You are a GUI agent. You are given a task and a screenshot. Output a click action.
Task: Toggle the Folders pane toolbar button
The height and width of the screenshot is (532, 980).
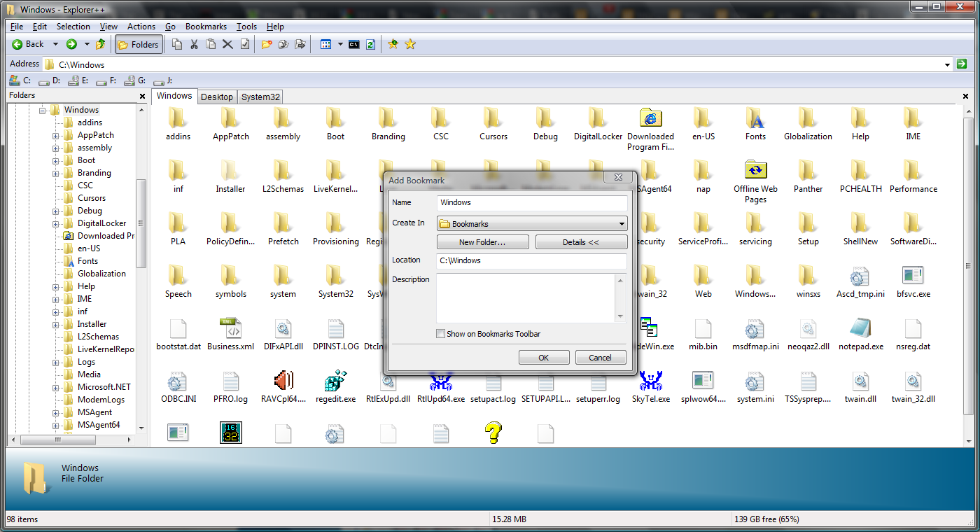[x=139, y=44]
